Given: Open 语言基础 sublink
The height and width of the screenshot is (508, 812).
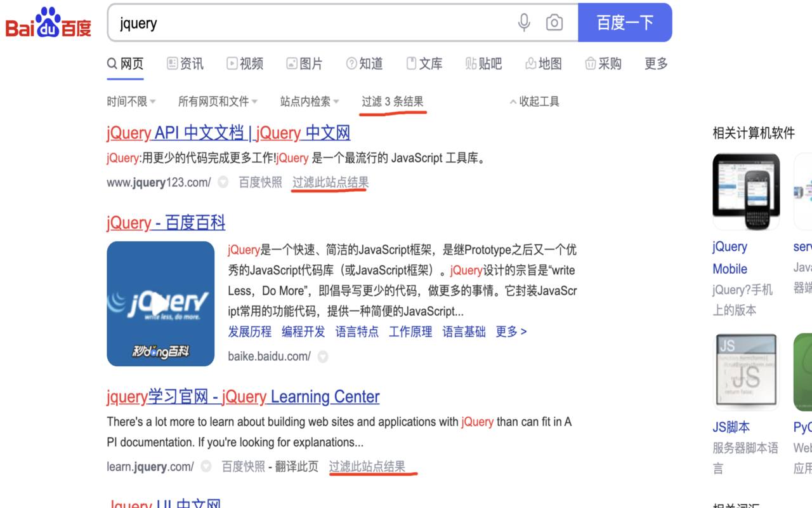Looking at the screenshot, I should click(464, 331).
